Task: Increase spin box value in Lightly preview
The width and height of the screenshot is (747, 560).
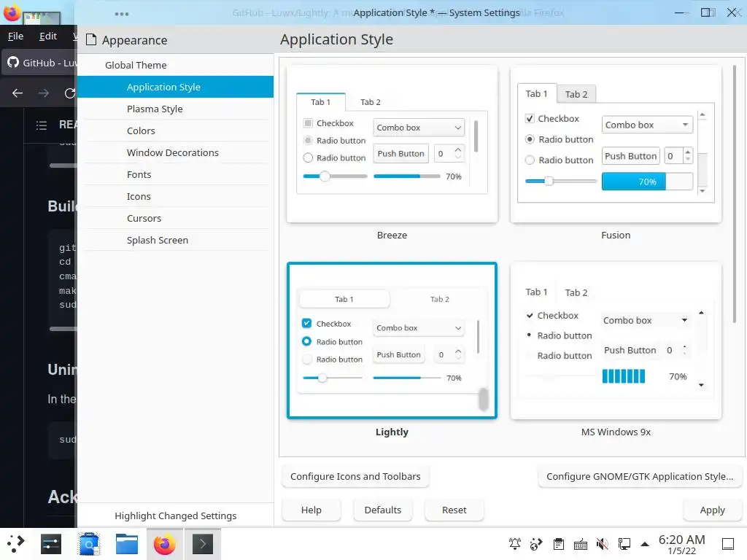Action: click(x=458, y=351)
